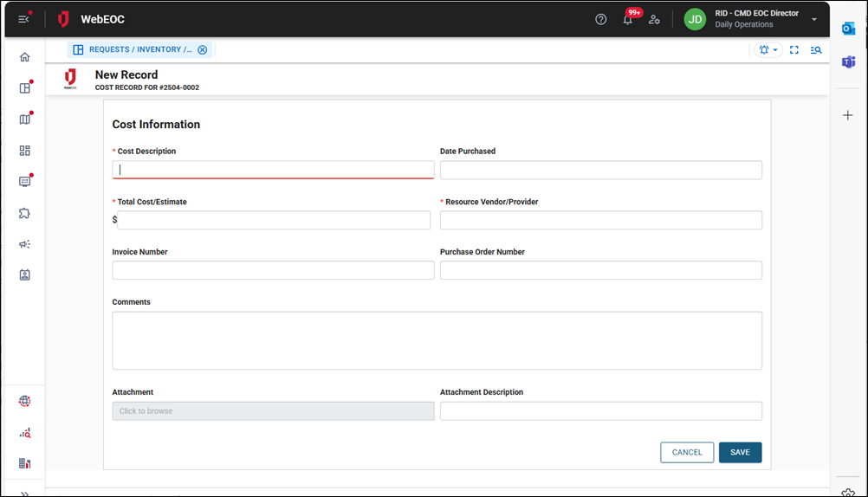Close the Requests / Inventory tab
This screenshot has width=868, height=497.
coord(203,50)
